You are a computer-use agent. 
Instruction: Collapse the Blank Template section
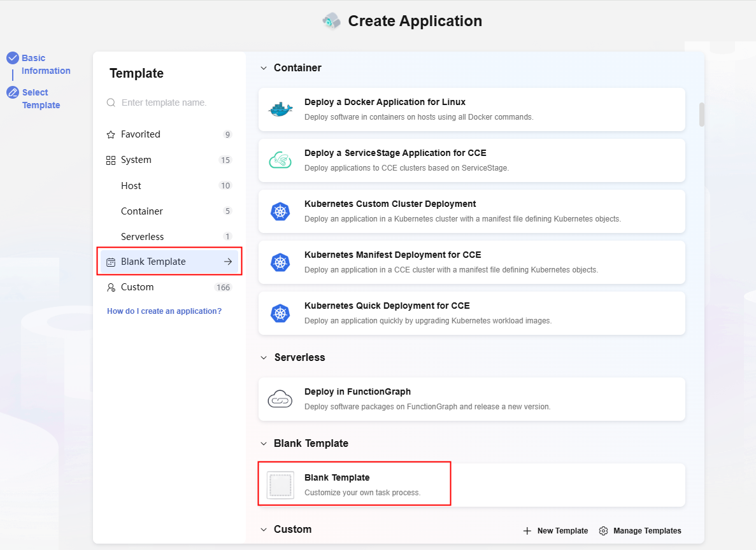point(264,444)
